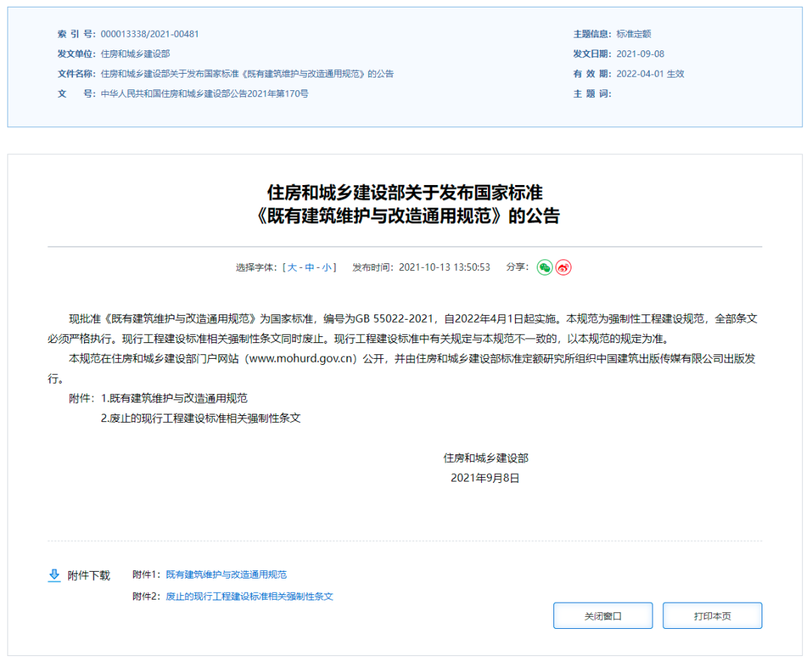Click body list item 1.既有建筑维护与改造通用规范

tap(174, 399)
